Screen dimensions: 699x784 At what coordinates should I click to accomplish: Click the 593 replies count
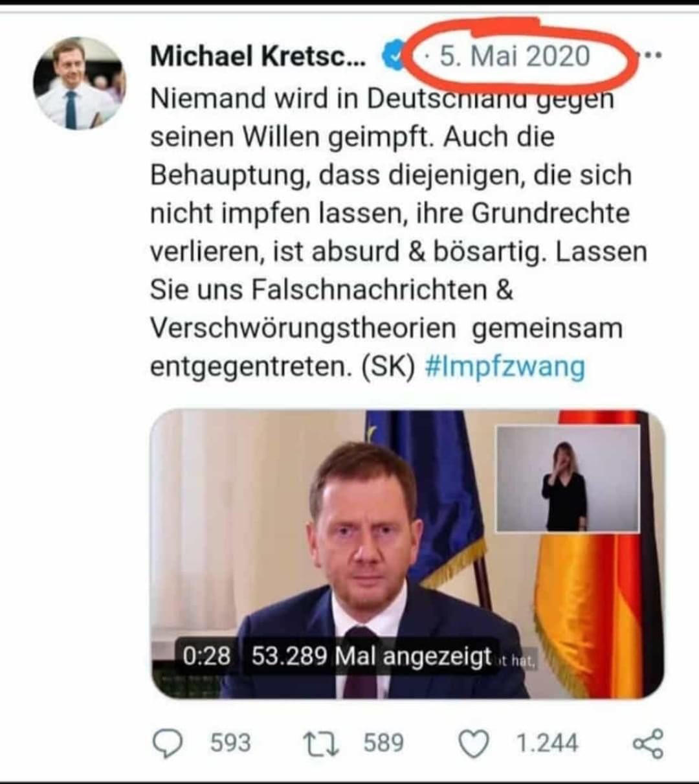[x=230, y=743]
